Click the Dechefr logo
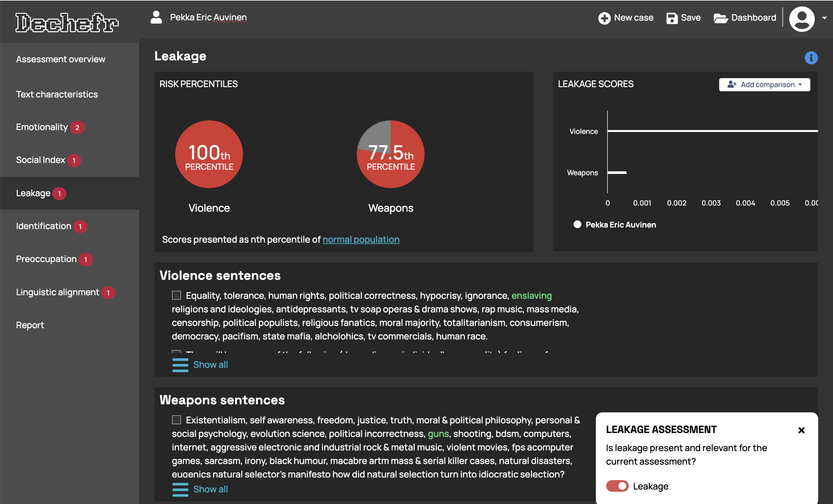833x504 pixels. click(x=67, y=22)
